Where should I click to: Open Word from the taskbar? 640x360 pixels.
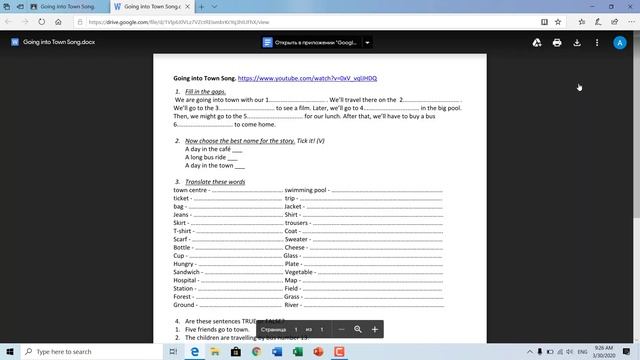click(x=277, y=351)
